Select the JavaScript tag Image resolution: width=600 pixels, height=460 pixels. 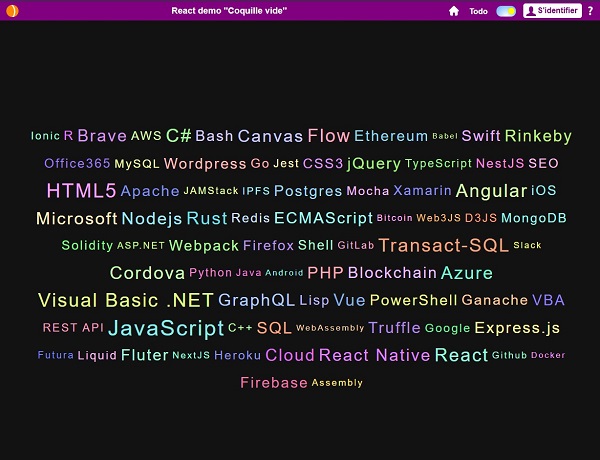point(166,328)
